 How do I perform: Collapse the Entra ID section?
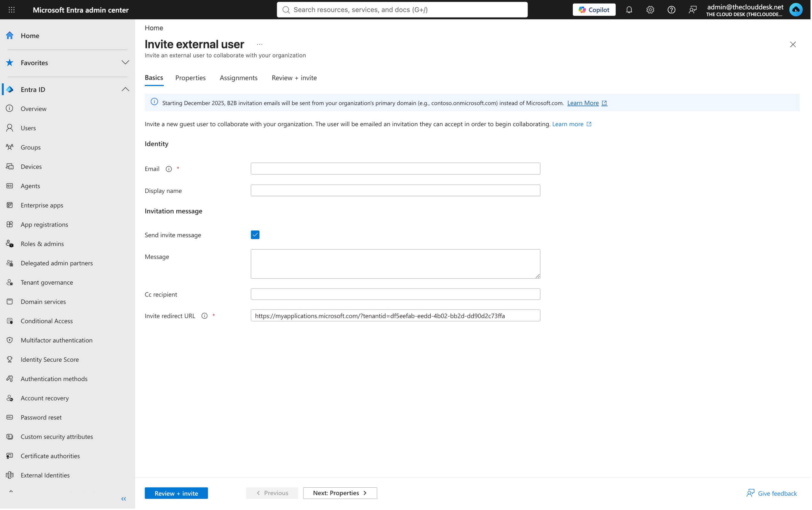coord(125,89)
